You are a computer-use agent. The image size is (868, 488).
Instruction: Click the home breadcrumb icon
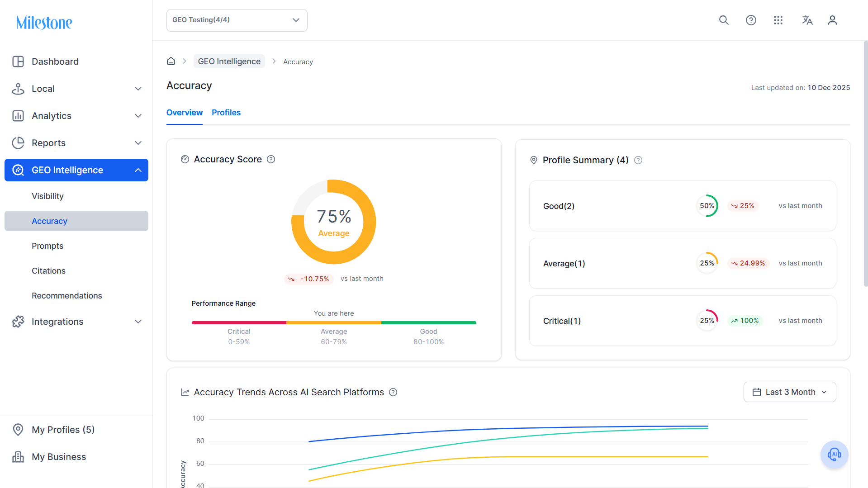click(x=171, y=61)
